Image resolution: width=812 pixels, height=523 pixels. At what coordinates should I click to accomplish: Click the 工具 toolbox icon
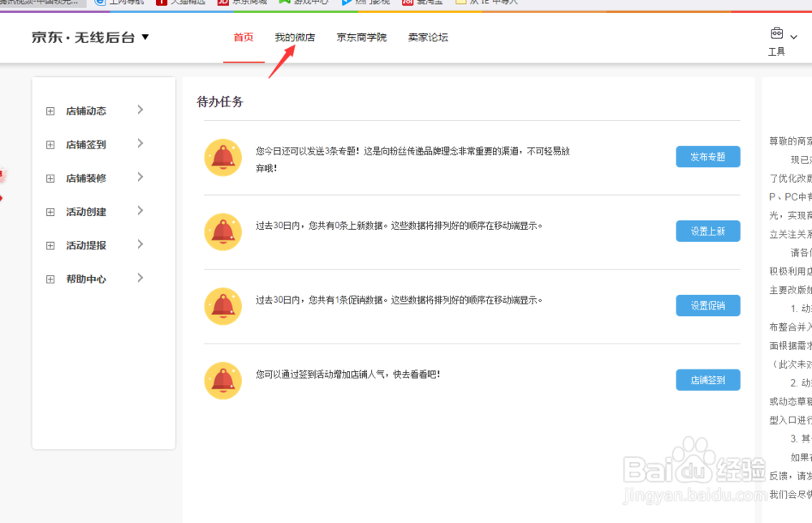tap(776, 33)
